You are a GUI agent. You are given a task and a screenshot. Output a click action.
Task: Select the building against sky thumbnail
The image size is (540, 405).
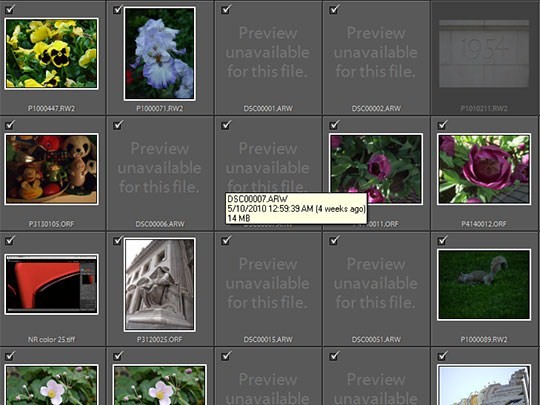[x=484, y=385]
